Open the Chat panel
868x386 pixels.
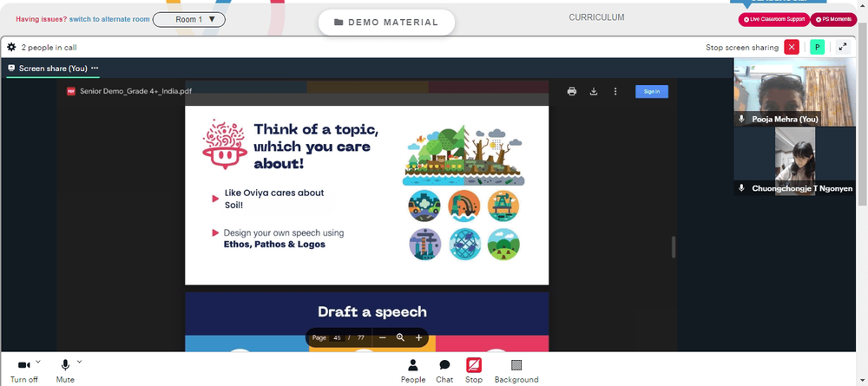coord(444,371)
